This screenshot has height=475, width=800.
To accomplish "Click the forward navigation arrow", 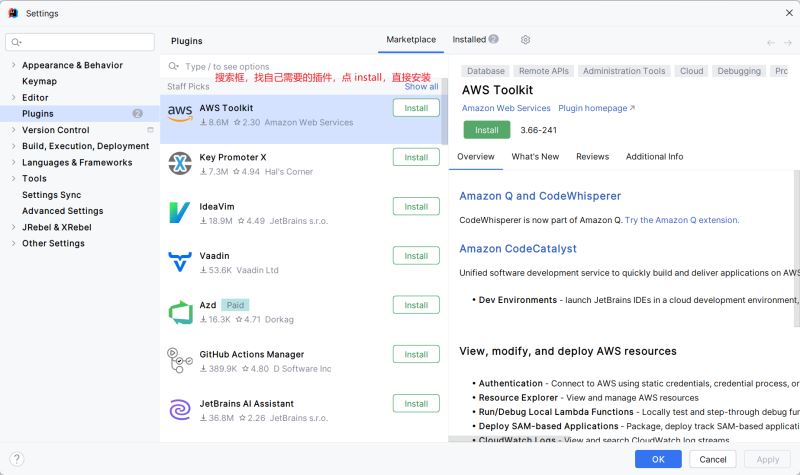I will (x=788, y=43).
